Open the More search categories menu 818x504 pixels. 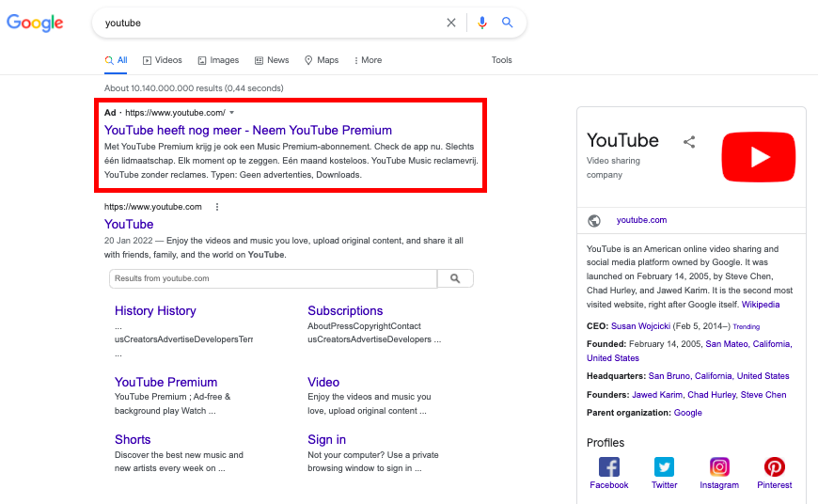(368, 60)
